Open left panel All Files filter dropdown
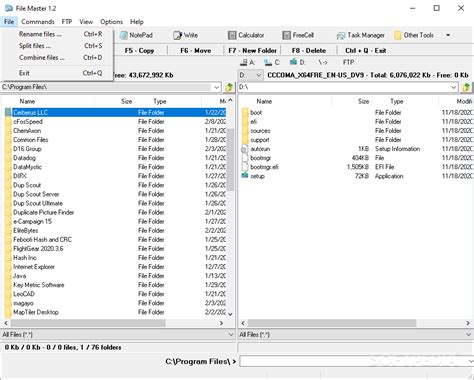 pyautogui.click(x=231, y=334)
